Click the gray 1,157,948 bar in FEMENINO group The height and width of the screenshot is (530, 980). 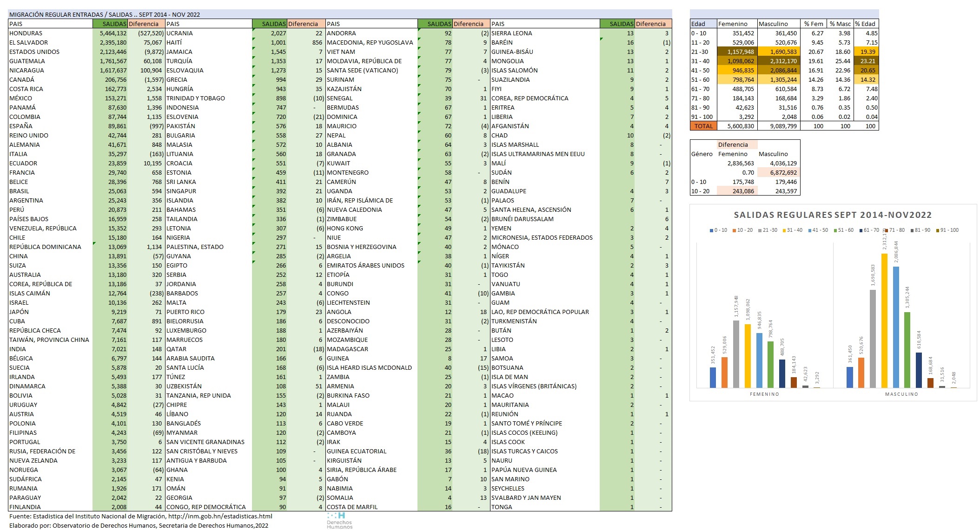(736, 354)
